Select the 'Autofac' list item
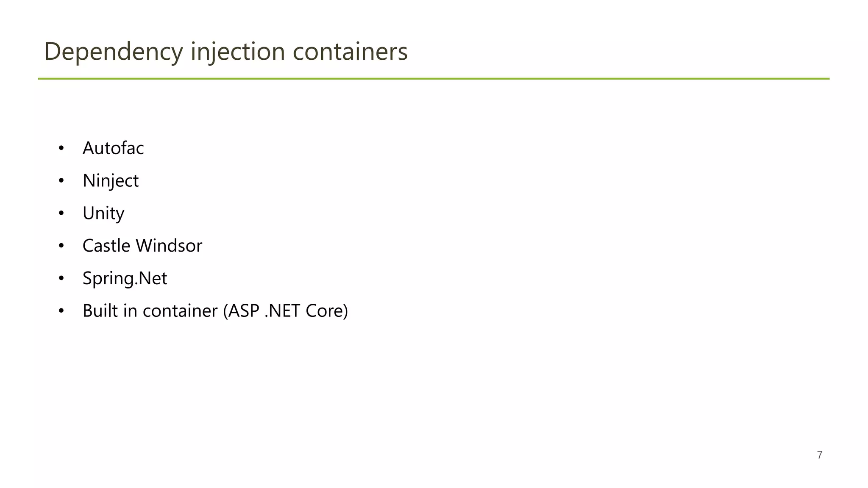This screenshot has height=488, width=868. point(113,148)
